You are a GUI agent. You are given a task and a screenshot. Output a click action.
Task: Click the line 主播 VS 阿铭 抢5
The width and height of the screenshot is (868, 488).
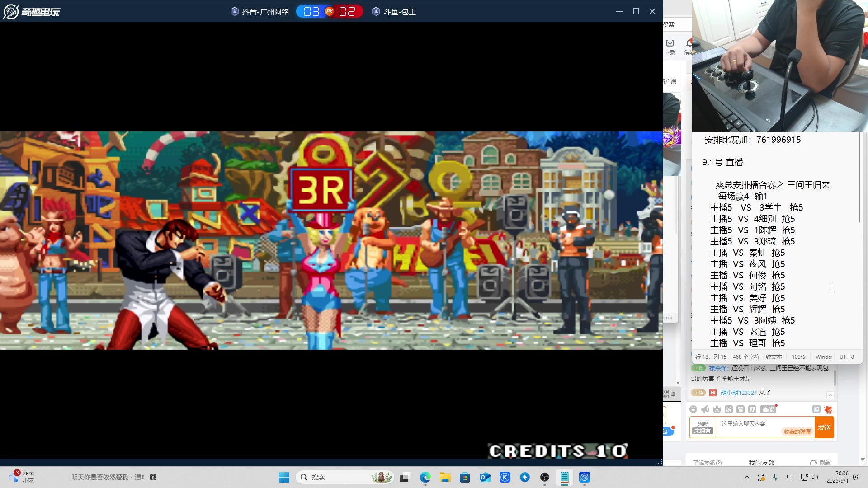pos(747,286)
